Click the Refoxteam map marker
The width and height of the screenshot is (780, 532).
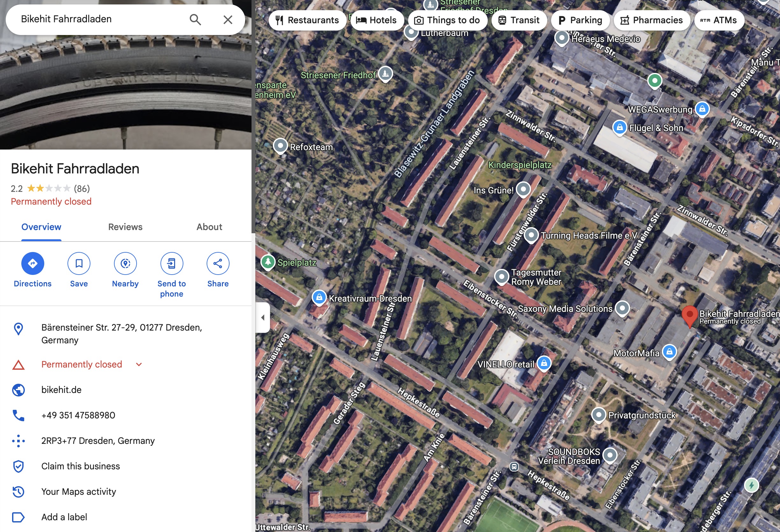(x=280, y=146)
